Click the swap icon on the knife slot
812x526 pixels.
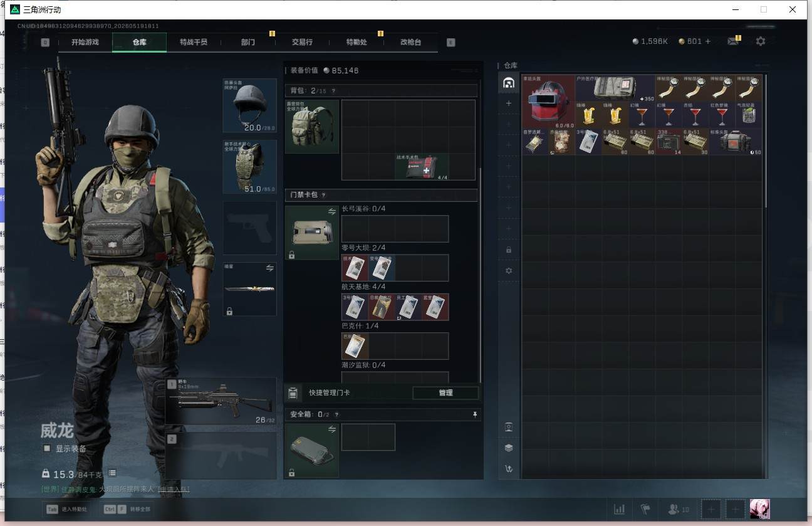[x=270, y=268]
